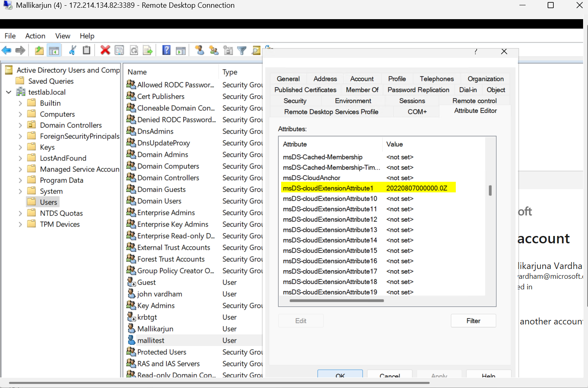Screen dimensions: 588x388
Task: Set a filter using the filter toolbar icon
Action: click(x=242, y=50)
